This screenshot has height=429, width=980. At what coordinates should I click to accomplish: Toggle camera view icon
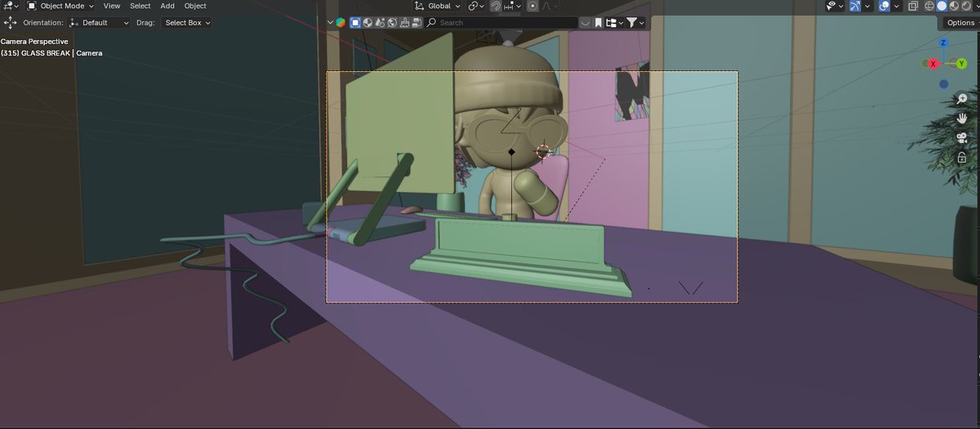pos(962,138)
